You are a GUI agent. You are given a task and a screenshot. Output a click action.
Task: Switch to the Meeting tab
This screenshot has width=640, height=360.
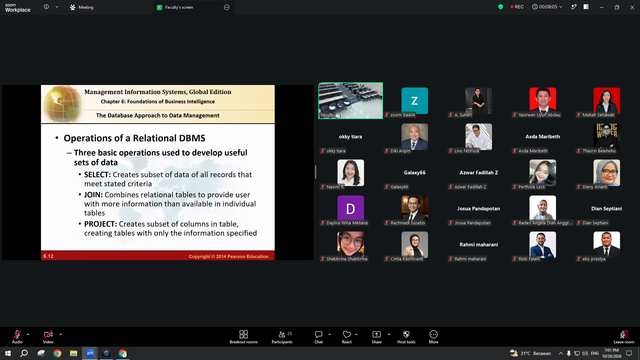pos(82,7)
